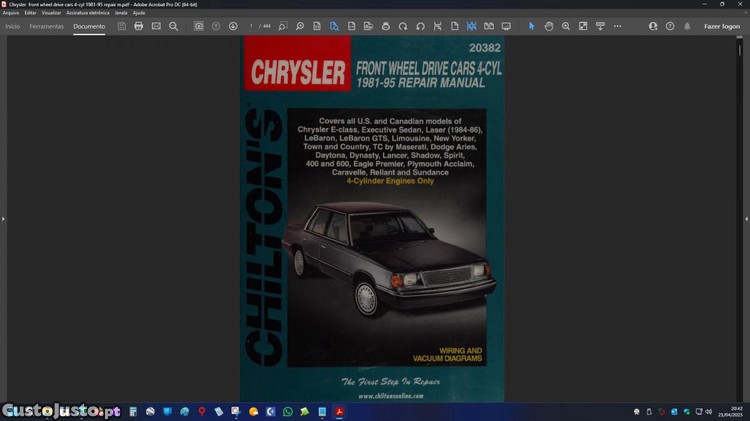Expand the right tools pane arrow
This screenshot has height=421, width=750.
point(746,218)
